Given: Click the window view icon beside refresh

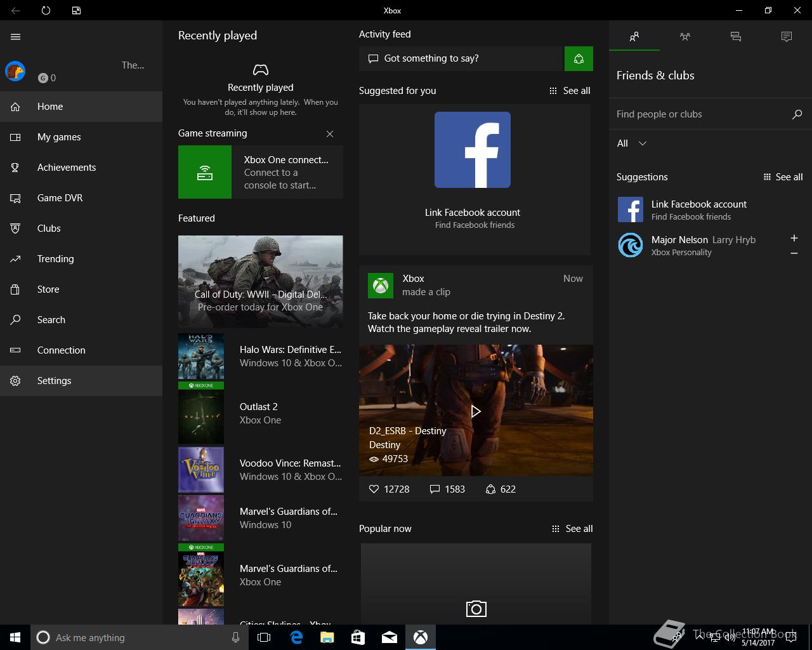Looking at the screenshot, I should coord(76,10).
